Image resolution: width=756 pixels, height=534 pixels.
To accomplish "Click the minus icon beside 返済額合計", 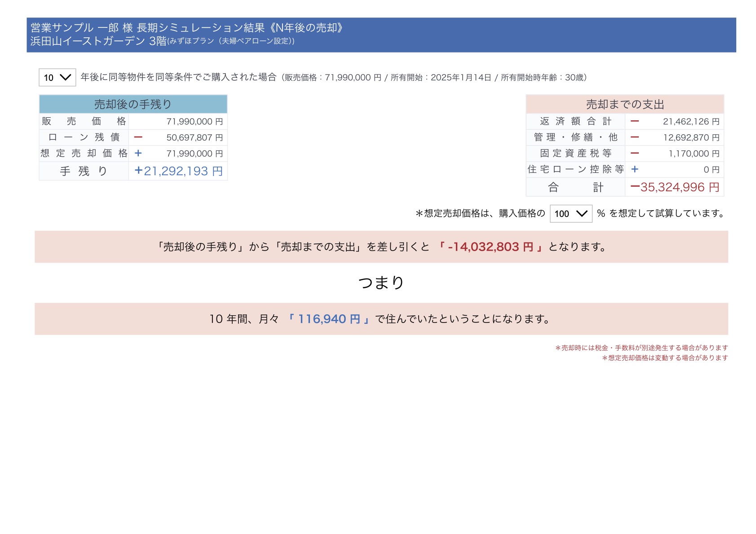I will pyautogui.click(x=635, y=121).
